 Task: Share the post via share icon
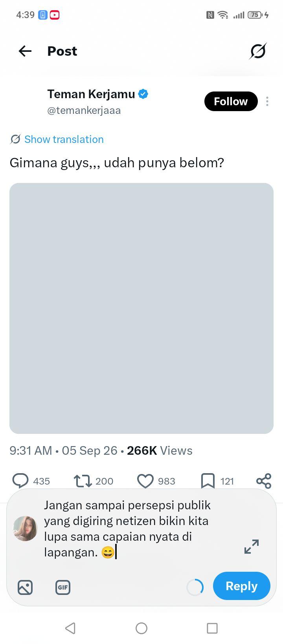tap(264, 481)
